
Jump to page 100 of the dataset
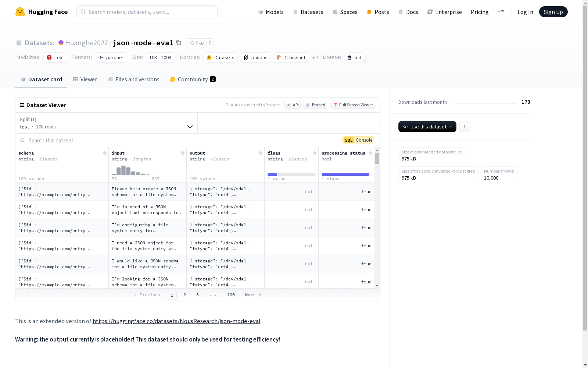[x=231, y=295]
